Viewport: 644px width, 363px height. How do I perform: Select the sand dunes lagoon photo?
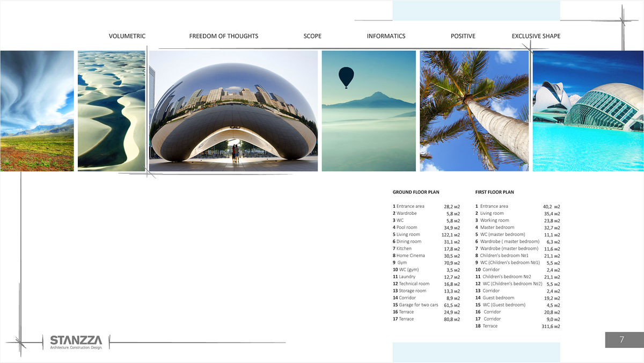coord(112,111)
